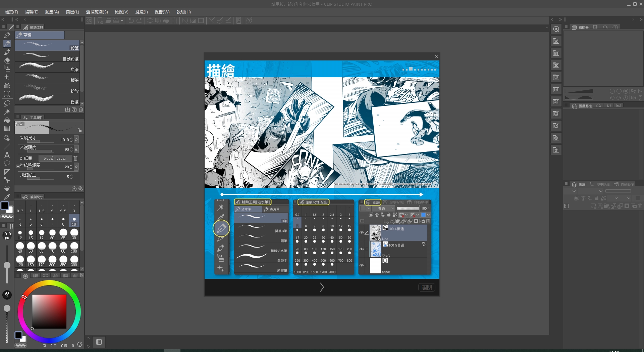The width and height of the screenshot is (644, 352).
Task: Select the Pen tool in the toolbox
Action: coord(7,35)
